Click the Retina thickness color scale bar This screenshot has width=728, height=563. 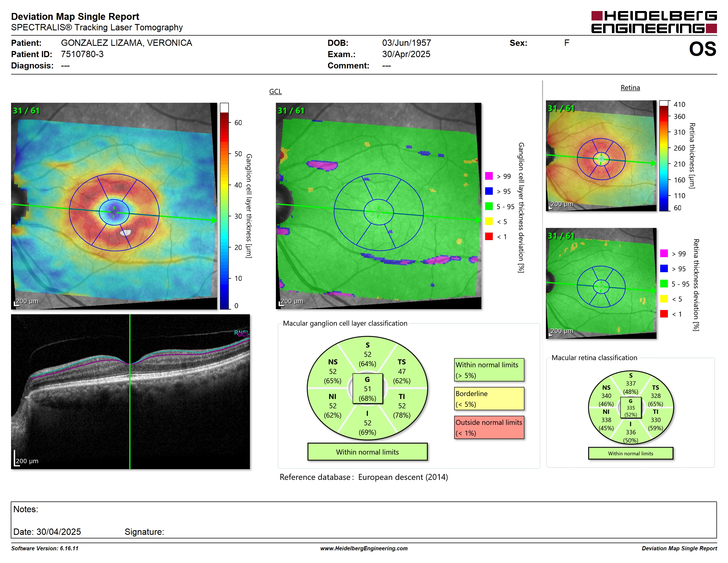(664, 156)
